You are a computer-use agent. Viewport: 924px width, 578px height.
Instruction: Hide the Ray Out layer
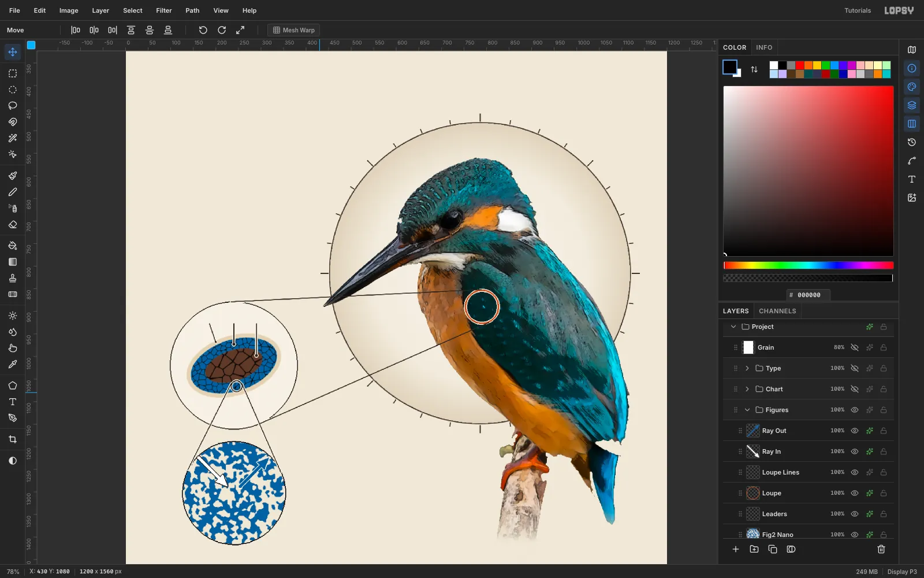pyautogui.click(x=855, y=431)
